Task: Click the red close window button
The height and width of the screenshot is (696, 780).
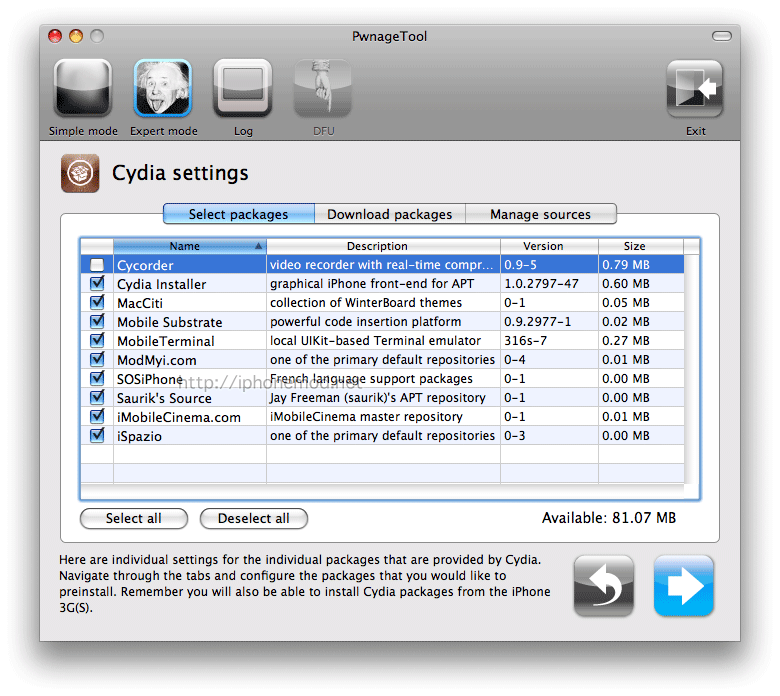Action: (x=55, y=36)
